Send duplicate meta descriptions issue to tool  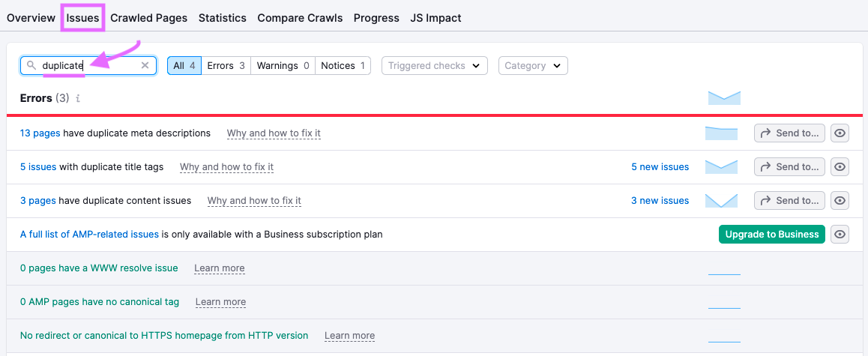pyautogui.click(x=789, y=133)
